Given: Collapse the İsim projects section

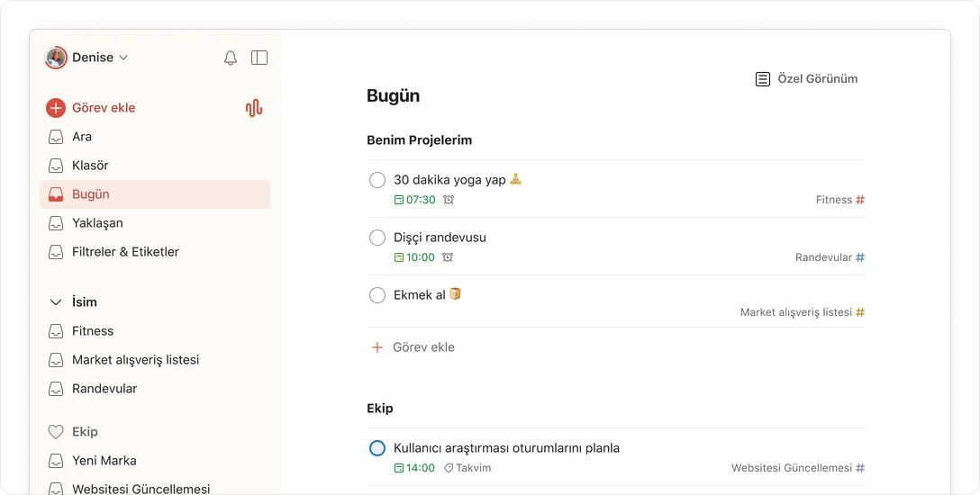Looking at the screenshot, I should [56, 302].
